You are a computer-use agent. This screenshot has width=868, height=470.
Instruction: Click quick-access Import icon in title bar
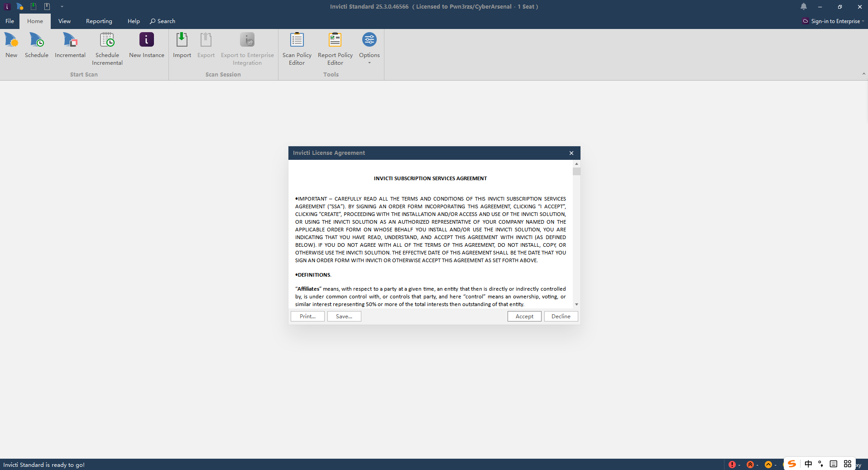(x=34, y=6)
